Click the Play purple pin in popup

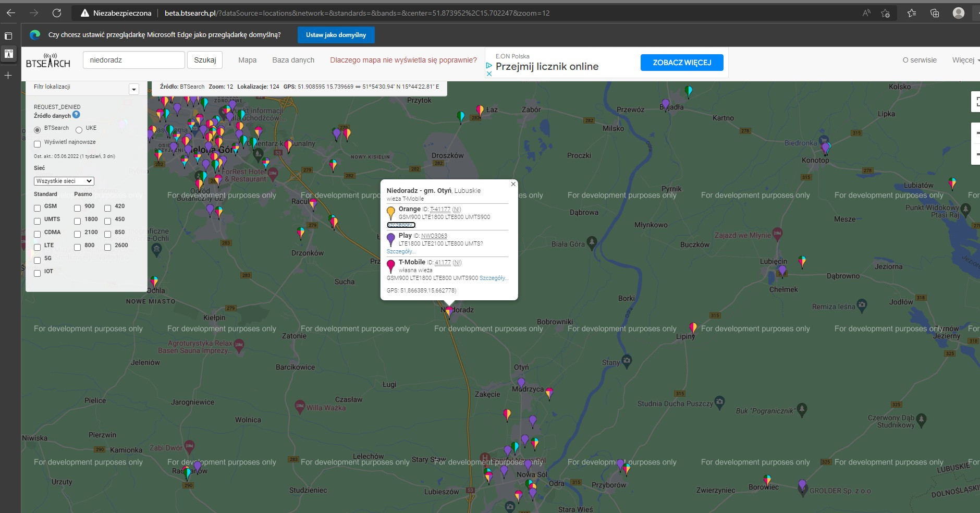point(390,239)
